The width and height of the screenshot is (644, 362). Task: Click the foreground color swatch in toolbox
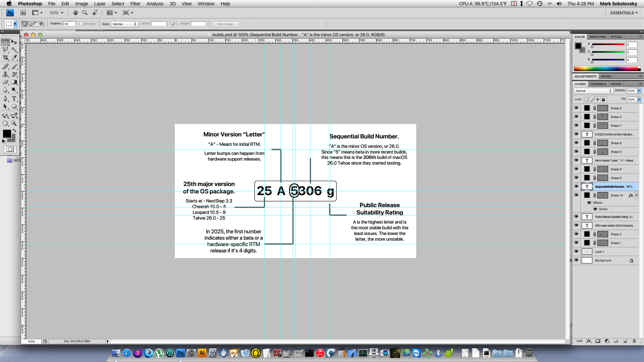tap(7, 133)
